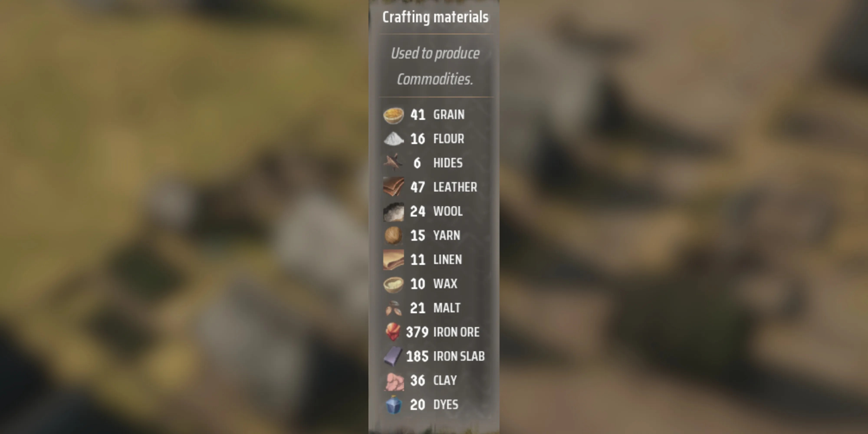Click the wool icon
The height and width of the screenshot is (434, 868).
point(393,212)
